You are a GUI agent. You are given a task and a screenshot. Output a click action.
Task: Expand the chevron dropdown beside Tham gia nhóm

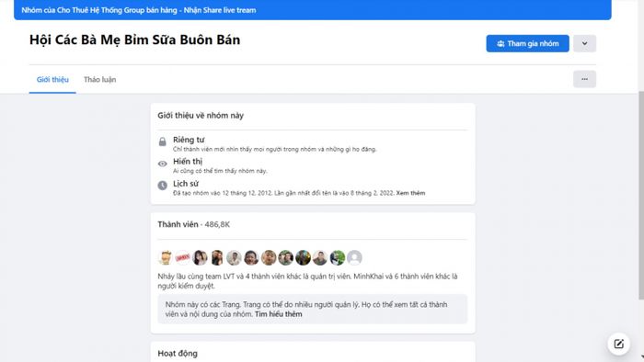pos(584,43)
